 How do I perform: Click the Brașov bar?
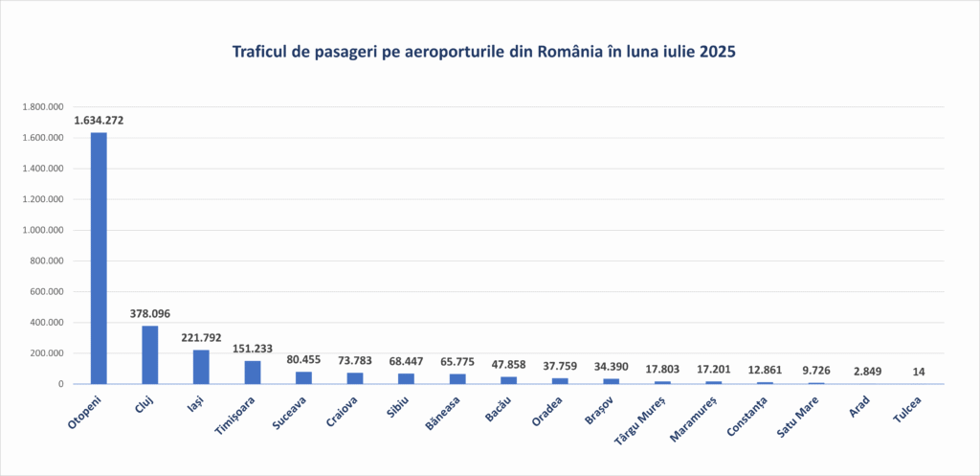(612, 381)
